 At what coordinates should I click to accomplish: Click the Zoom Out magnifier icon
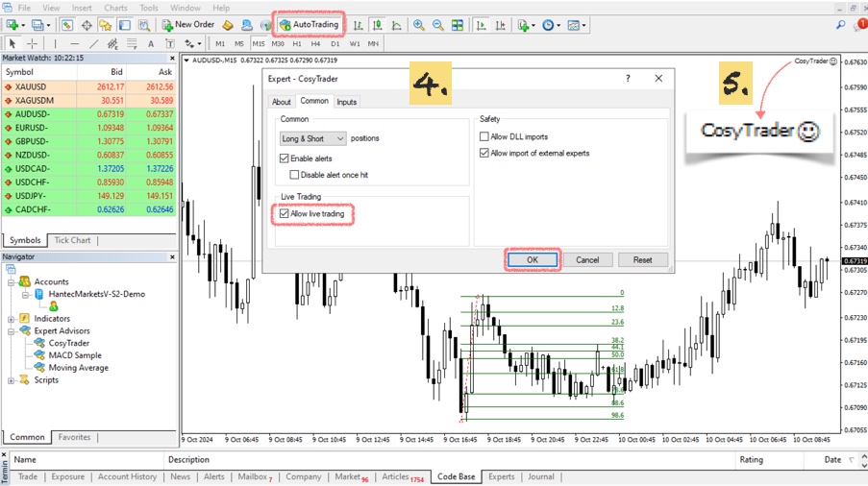438,25
